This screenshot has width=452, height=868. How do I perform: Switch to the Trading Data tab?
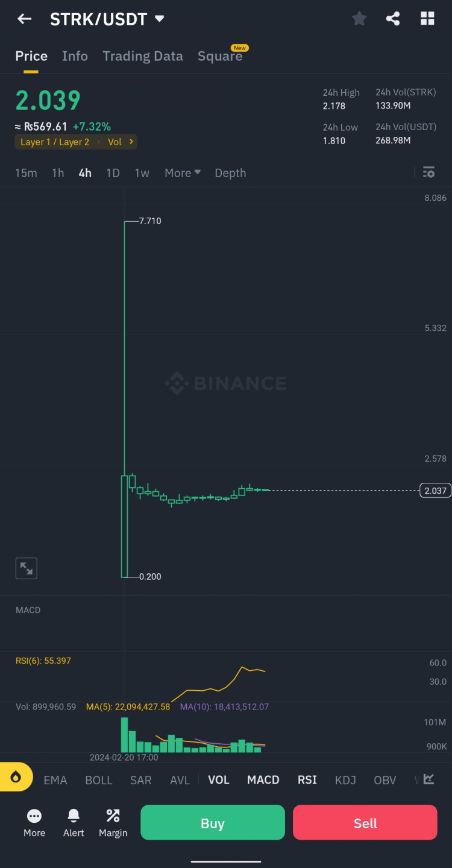click(143, 56)
